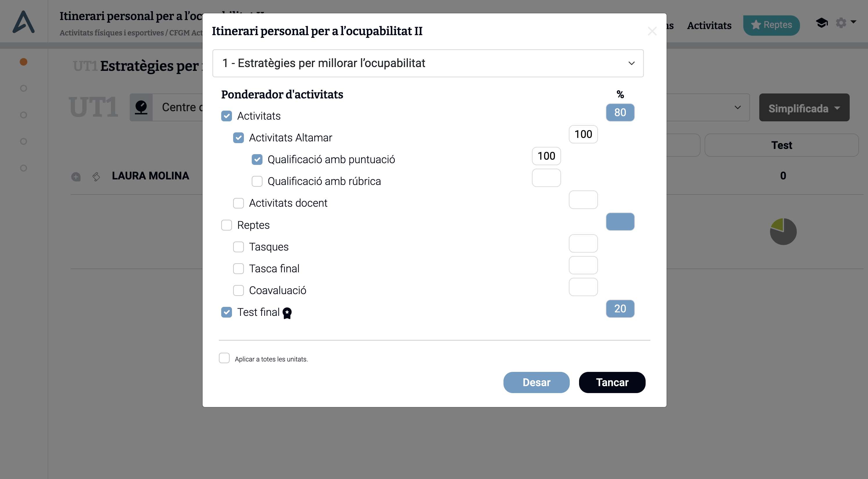This screenshot has width=868, height=479.
Task: Uncheck the Activitats Altamar checkbox
Action: tap(239, 138)
